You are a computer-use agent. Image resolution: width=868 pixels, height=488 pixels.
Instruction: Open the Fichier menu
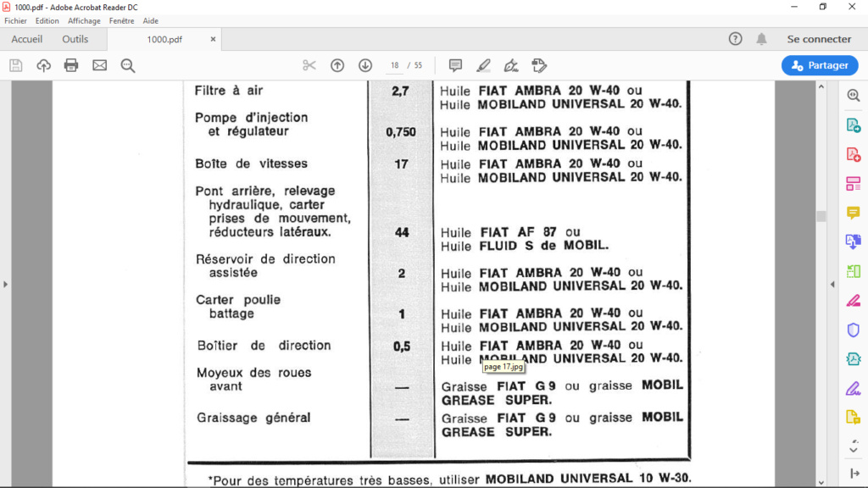click(15, 21)
